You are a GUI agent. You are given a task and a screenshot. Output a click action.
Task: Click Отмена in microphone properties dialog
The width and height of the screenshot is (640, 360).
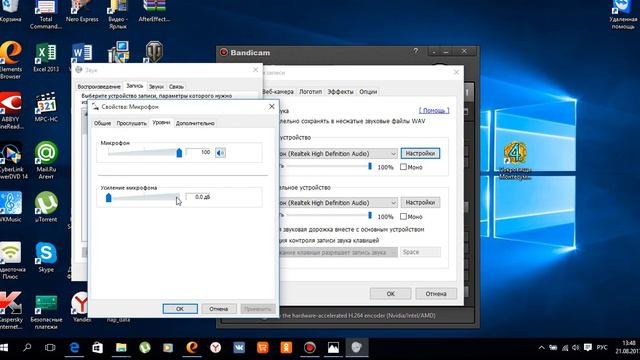pyautogui.click(x=219, y=309)
